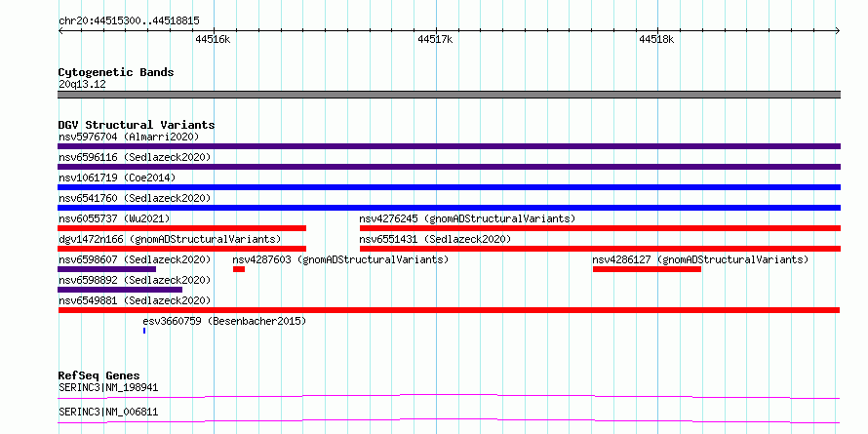Select the short purple bar of nsv6598607
This screenshot has width=868, height=434.
pyautogui.click(x=107, y=269)
